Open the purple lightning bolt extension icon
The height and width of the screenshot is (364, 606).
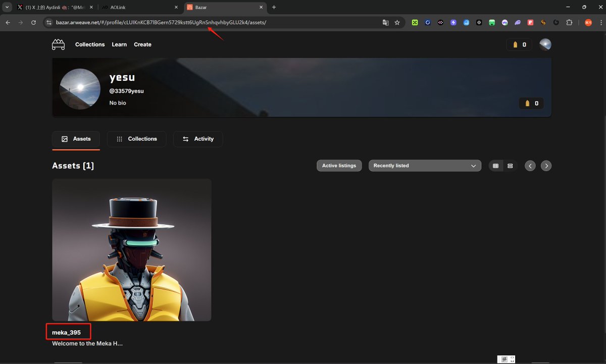pos(453,23)
